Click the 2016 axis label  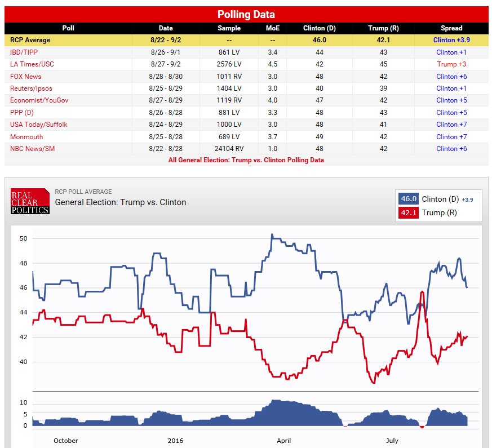[175, 441]
